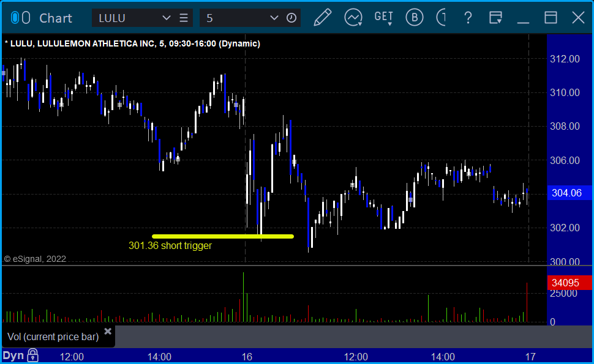Open help with the question mark icon
Image resolution: width=594 pixels, height=364 pixels.
(468, 17)
